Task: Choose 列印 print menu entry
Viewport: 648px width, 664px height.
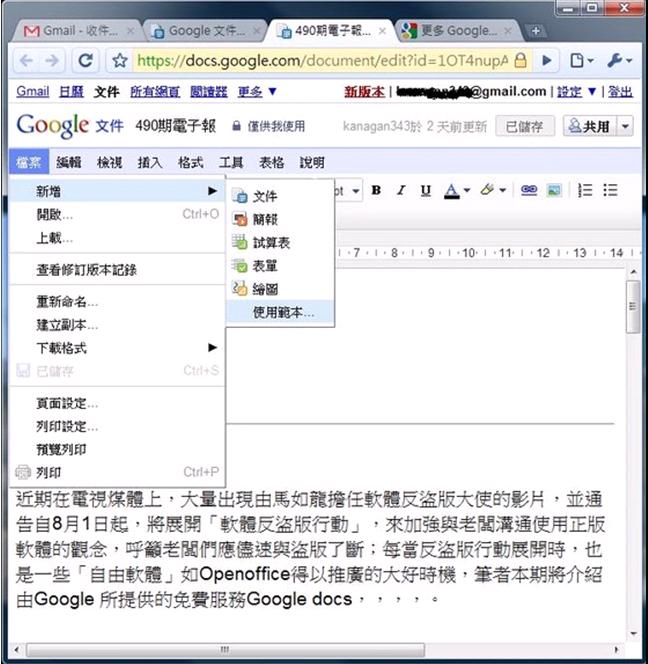Action: click(x=117, y=473)
